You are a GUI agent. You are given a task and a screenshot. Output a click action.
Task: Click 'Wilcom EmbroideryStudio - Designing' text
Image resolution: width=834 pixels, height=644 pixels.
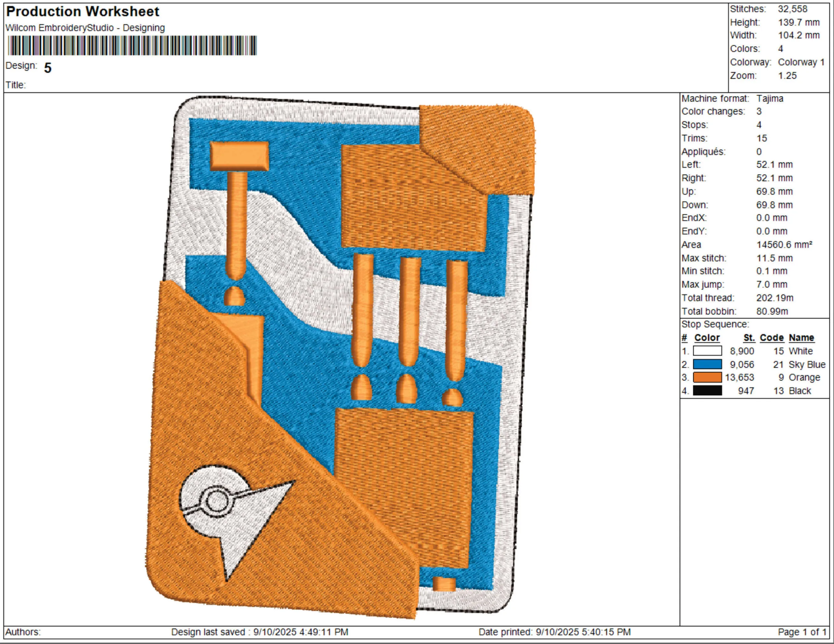85,28
